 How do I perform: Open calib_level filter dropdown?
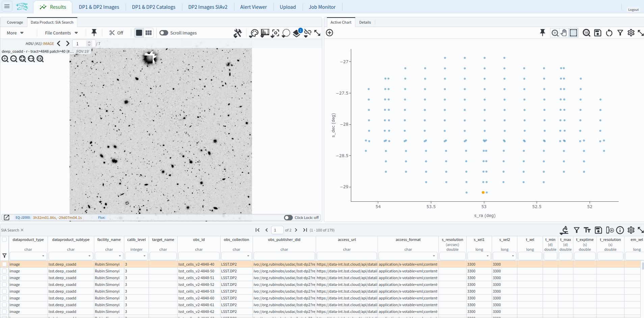[145, 256]
